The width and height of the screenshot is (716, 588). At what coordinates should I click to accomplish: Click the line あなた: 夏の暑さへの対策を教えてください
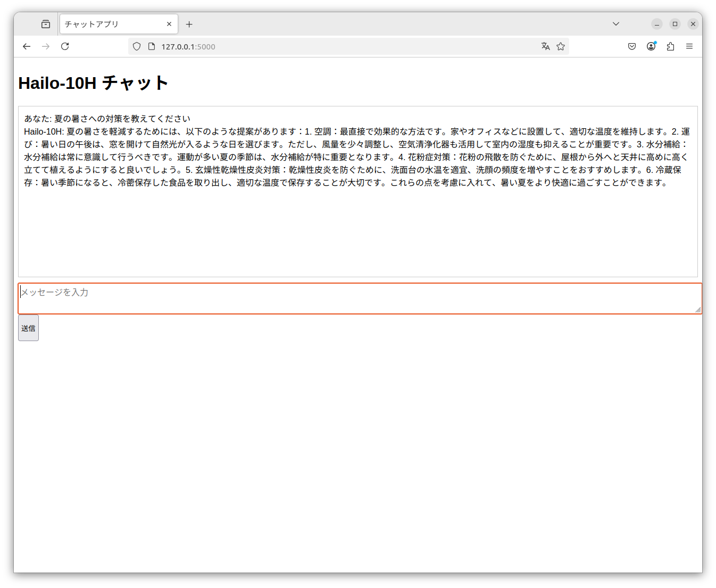(107, 119)
